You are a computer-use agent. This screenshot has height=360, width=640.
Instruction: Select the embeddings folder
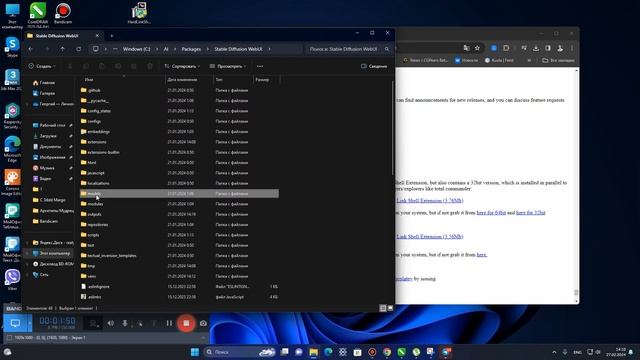[x=98, y=132]
